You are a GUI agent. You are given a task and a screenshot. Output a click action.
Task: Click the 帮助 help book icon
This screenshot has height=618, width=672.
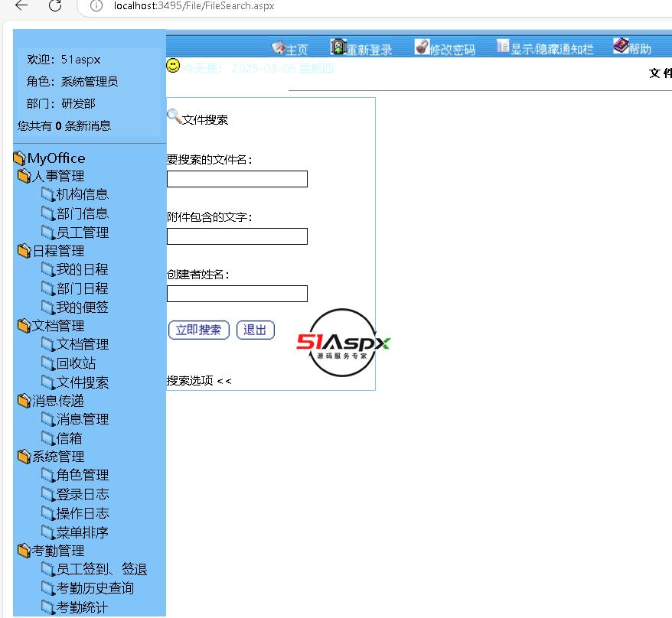(621, 45)
